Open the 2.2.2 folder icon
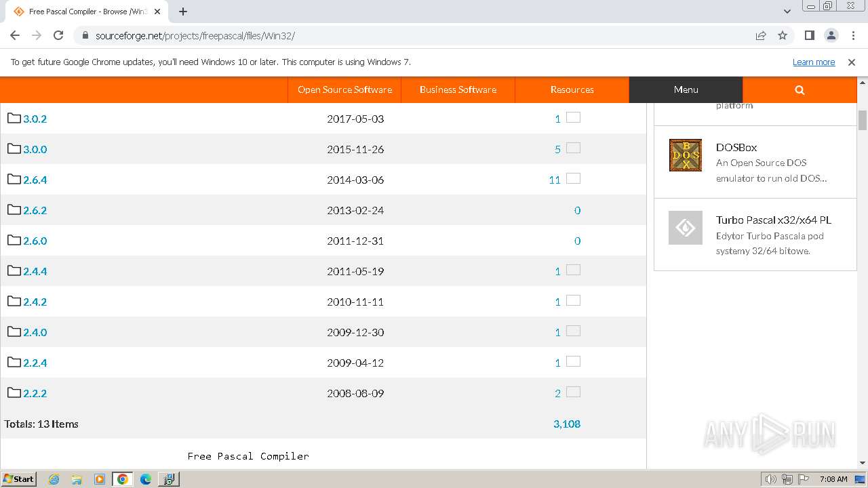This screenshot has width=868, height=488. click(14, 392)
